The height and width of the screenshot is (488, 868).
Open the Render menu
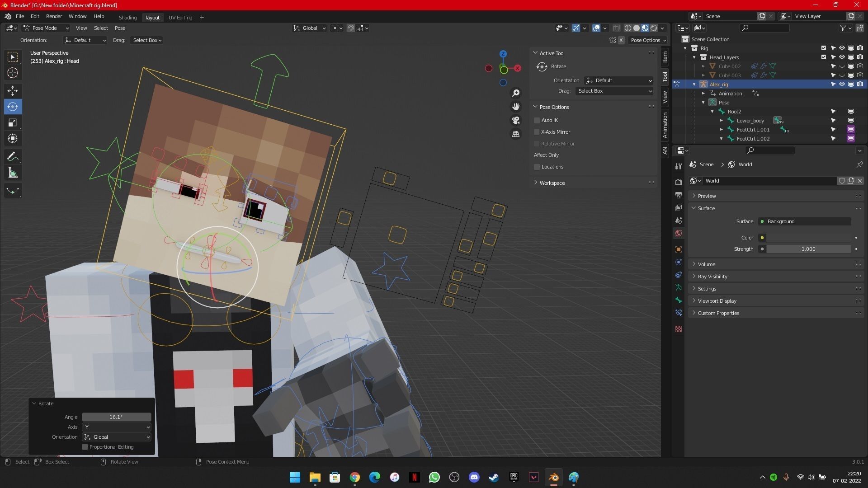pyautogui.click(x=54, y=16)
